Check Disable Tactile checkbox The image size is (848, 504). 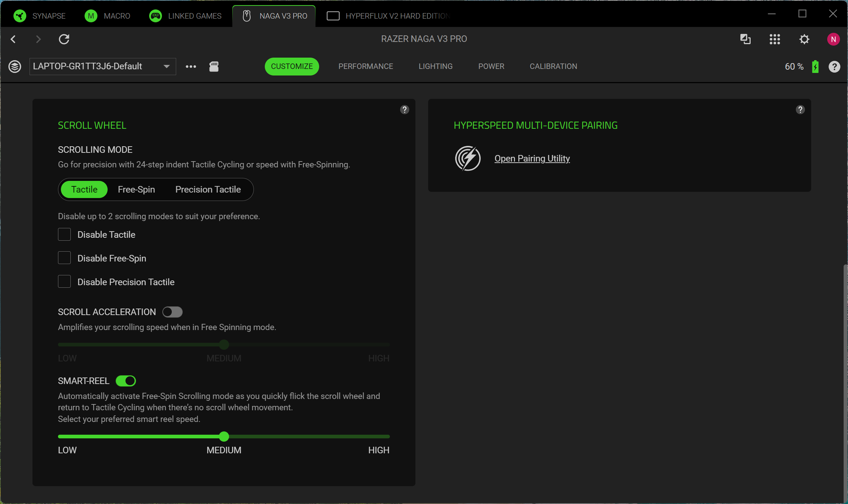click(64, 234)
